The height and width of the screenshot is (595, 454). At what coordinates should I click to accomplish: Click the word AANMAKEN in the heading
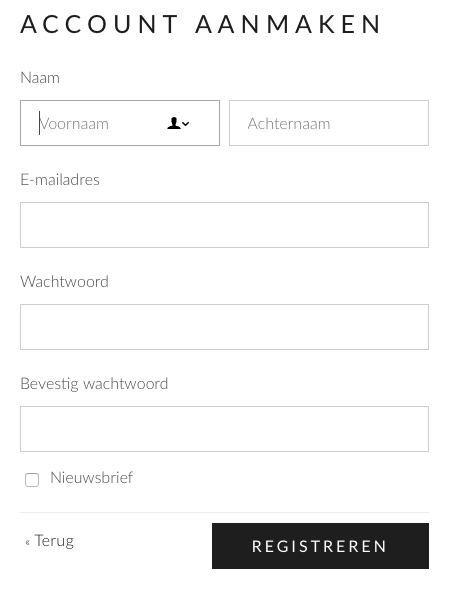pyautogui.click(x=288, y=24)
